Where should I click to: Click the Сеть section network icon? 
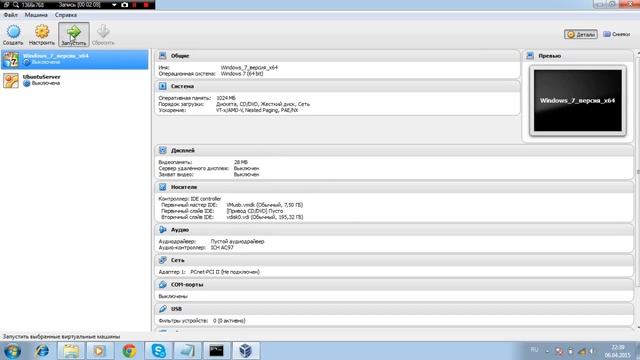pyautogui.click(x=162, y=260)
